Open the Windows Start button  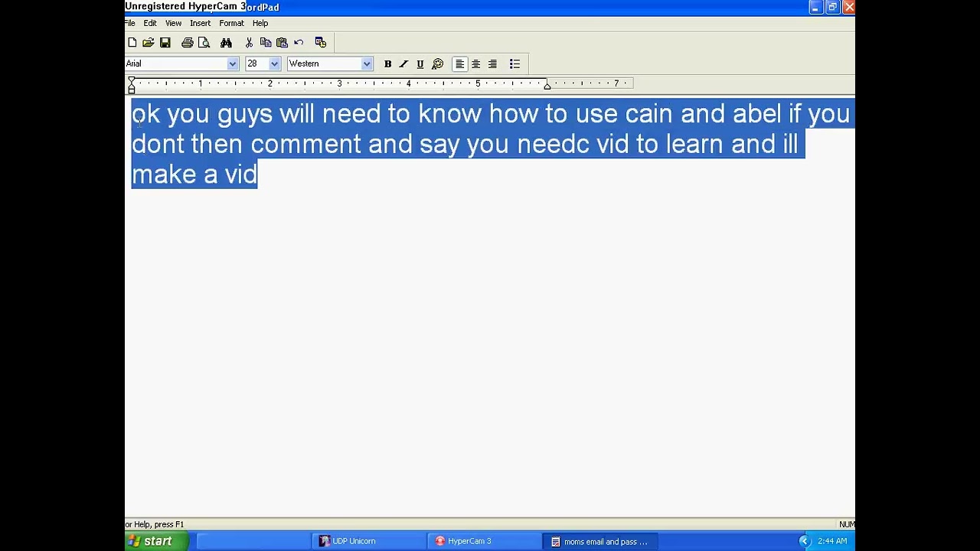coord(158,541)
